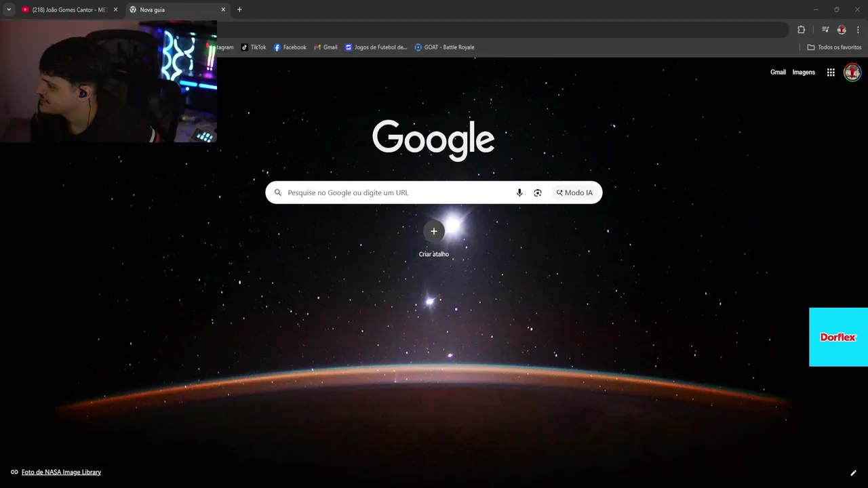
Task: Open the Gmail bookmark in the bookmarks bar
Action: [x=325, y=47]
